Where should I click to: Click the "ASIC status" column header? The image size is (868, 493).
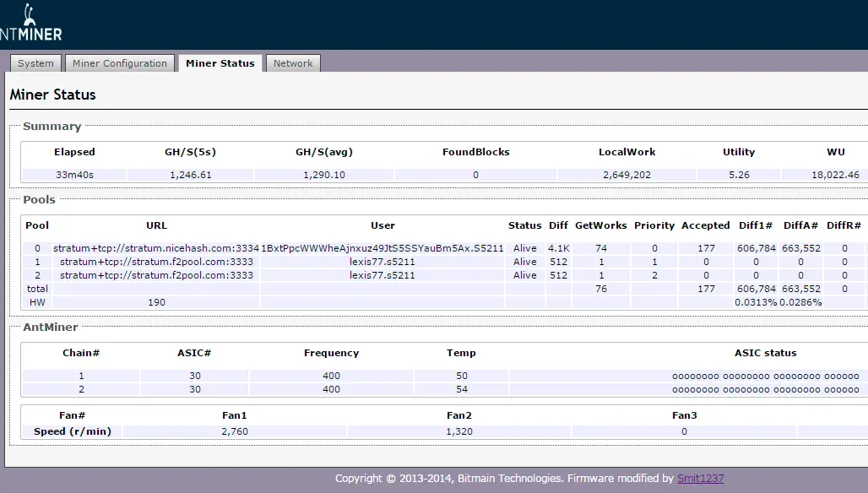pyautogui.click(x=766, y=353)
